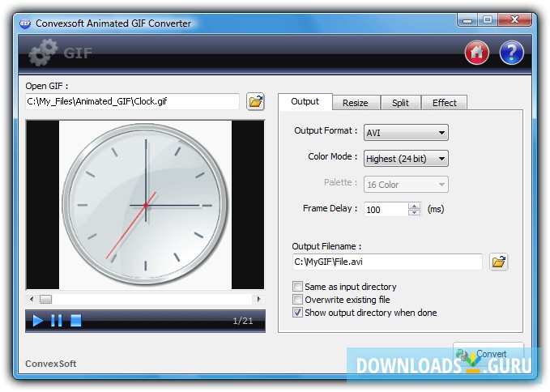Click the Convert button
Screen dimensions: 550x392
[488, 354]
